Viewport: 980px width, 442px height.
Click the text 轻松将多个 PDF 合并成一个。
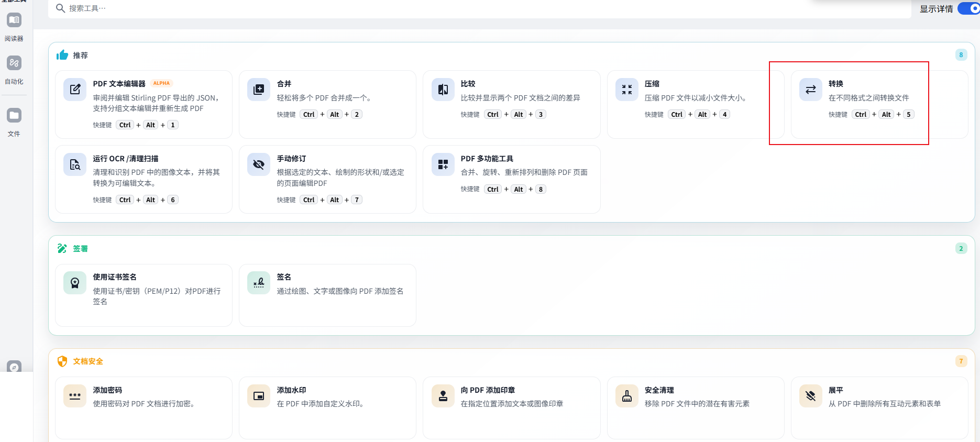(x=324, y=98)
